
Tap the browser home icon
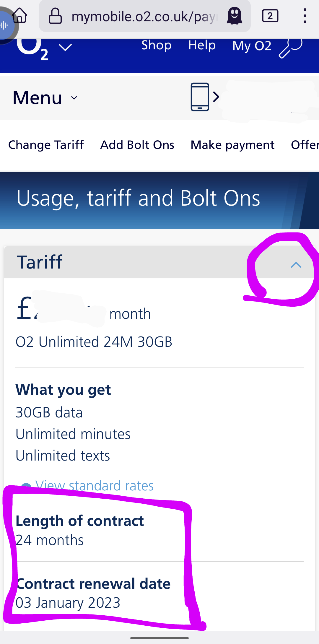pos(20,15)
